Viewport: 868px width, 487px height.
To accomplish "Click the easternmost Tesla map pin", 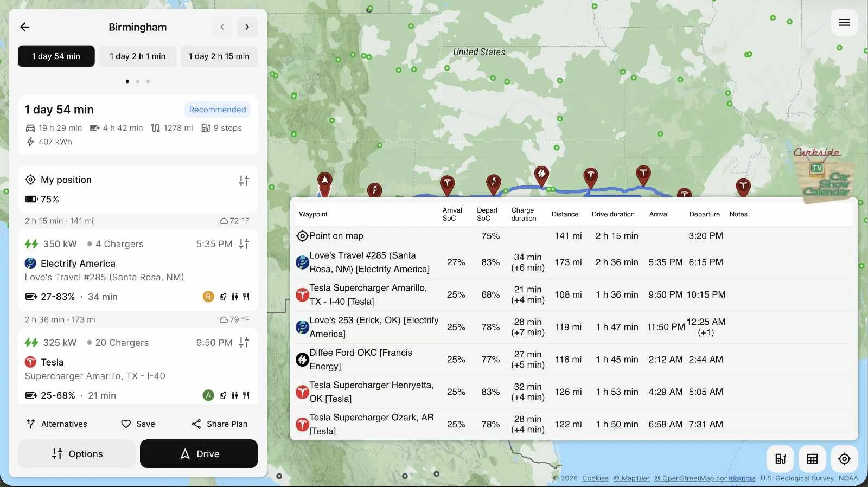I will [743, 187].
